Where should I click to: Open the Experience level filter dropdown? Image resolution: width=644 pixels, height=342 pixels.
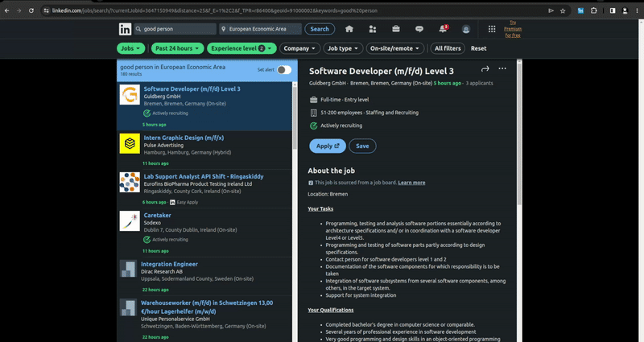pyautogui.click(x=242, y=48)
